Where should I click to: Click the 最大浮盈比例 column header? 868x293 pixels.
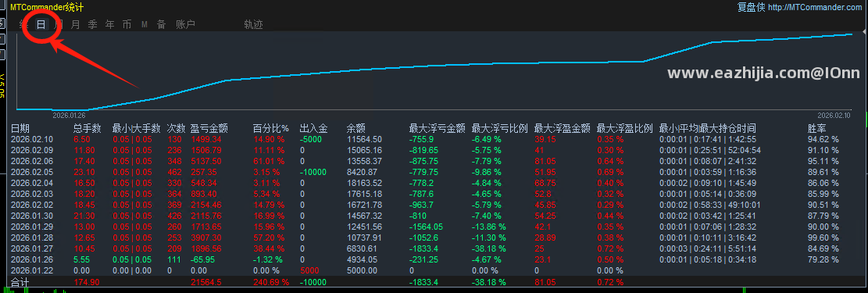coord(625,128)
